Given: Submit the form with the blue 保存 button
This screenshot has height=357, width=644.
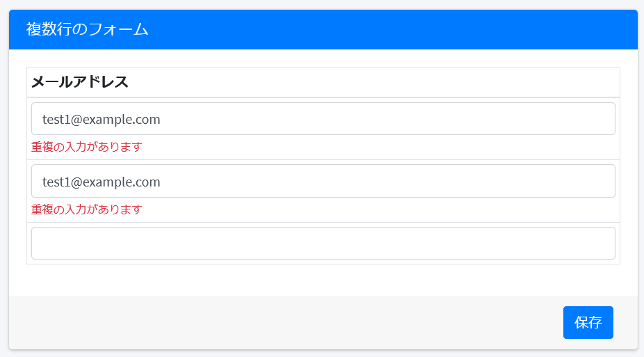Looking at the screenshot, I should pyautogui.click(x=588, y=322).
